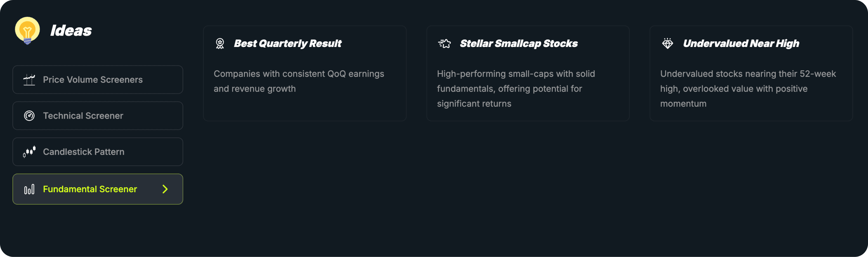Click the Best Quarterly Result title text

click(x=288, y=43)
